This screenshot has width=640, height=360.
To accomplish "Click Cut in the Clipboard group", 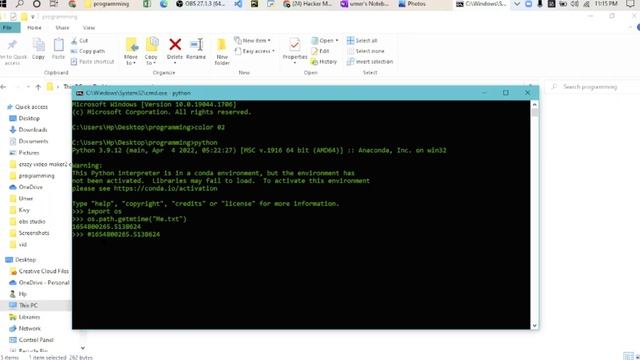I will (x=80, y=40).
